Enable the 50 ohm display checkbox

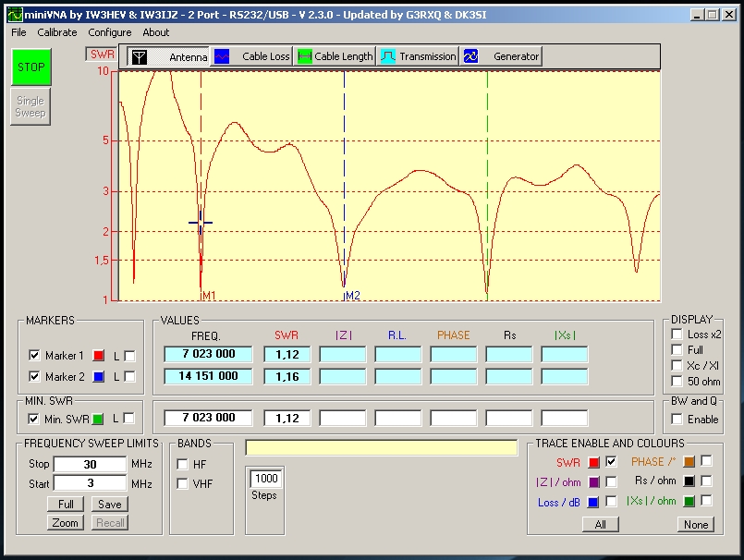(x=677, y=381)
